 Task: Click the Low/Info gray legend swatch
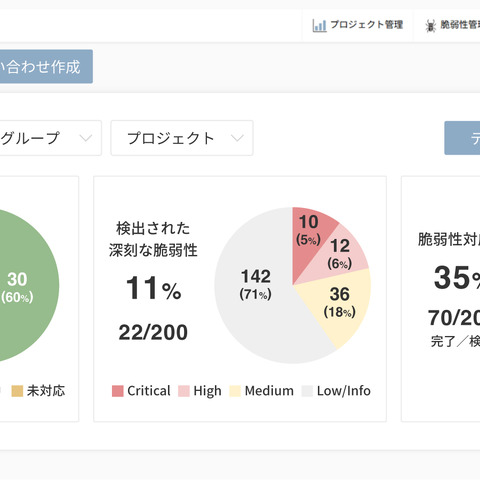(307, 391)
